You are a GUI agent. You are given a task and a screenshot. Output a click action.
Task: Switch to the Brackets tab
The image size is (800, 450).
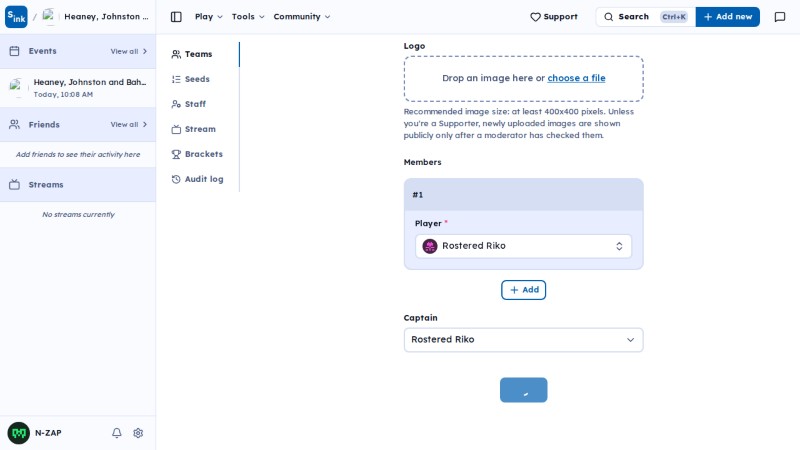pyautogui.click(x=199, y=154)
